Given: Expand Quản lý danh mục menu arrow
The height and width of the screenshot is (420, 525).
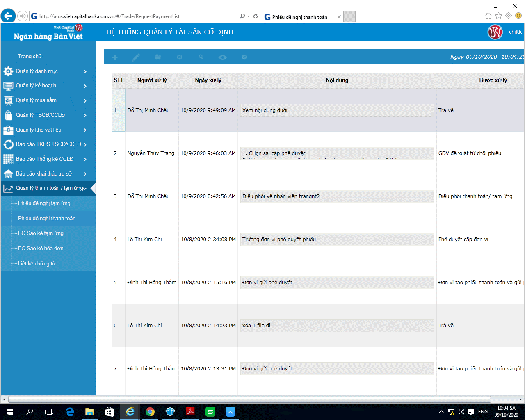Looking at the screenshot, I should 85,71.
